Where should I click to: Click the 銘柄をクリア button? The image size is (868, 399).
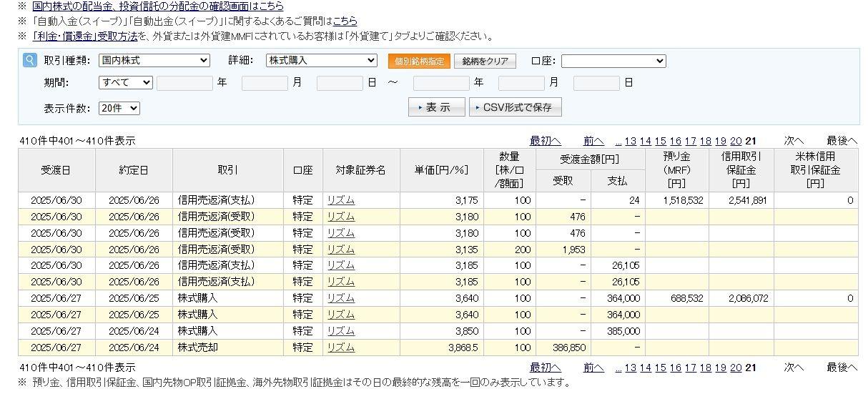485,61
